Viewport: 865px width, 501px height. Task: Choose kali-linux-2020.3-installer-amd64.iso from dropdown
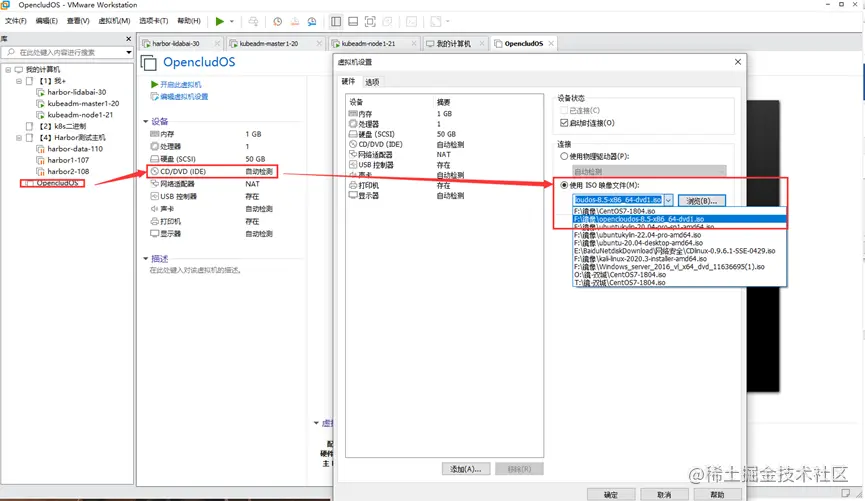coord(680,259)
